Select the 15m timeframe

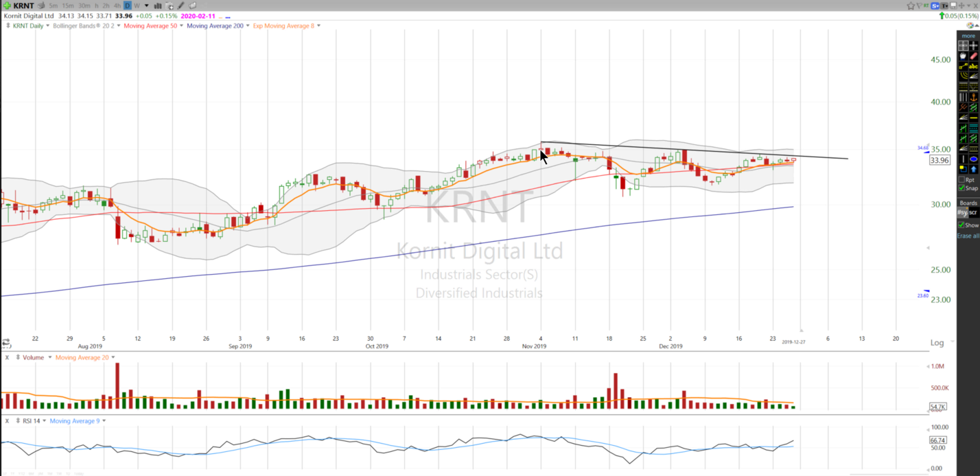click(x=68, y=5)
